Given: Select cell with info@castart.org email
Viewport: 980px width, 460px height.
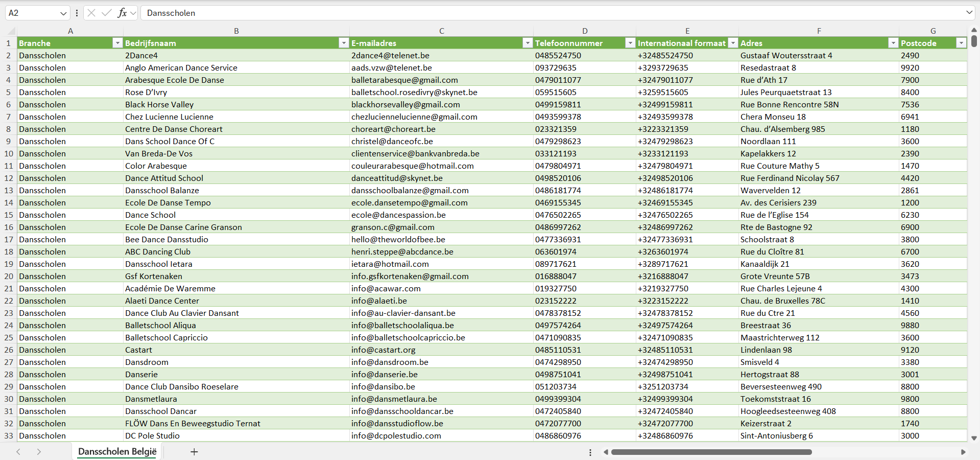Looking at the screenshot, I should coord(383,350).
